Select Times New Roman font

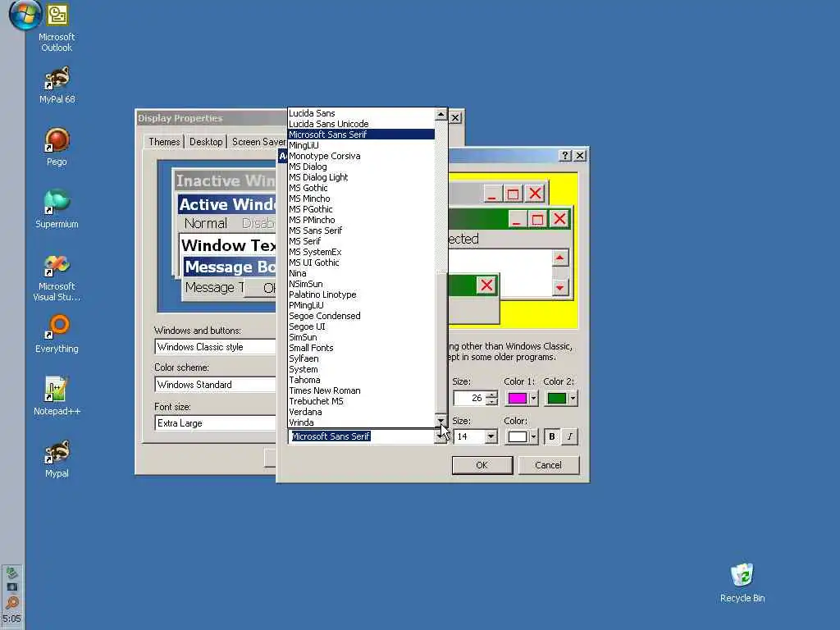click(x=361, y=390)
